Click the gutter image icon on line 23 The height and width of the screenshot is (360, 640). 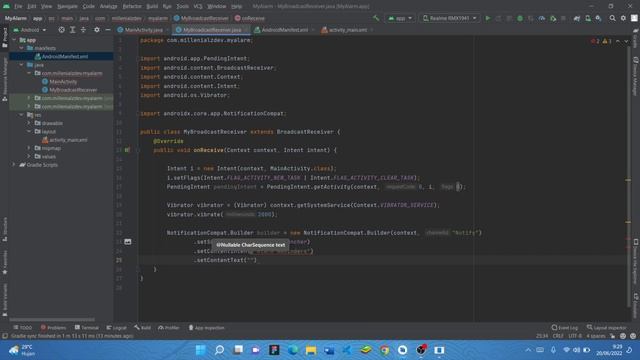[128, 242]
